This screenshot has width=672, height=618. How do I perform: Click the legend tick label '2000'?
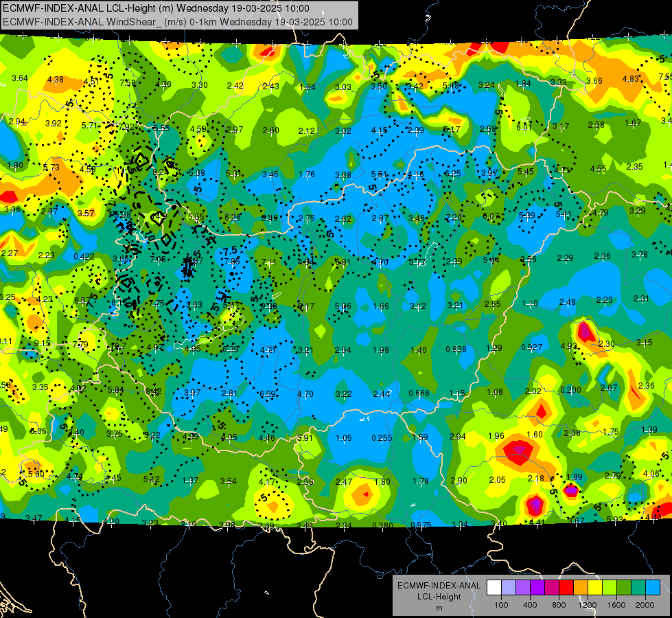point(645,605)
